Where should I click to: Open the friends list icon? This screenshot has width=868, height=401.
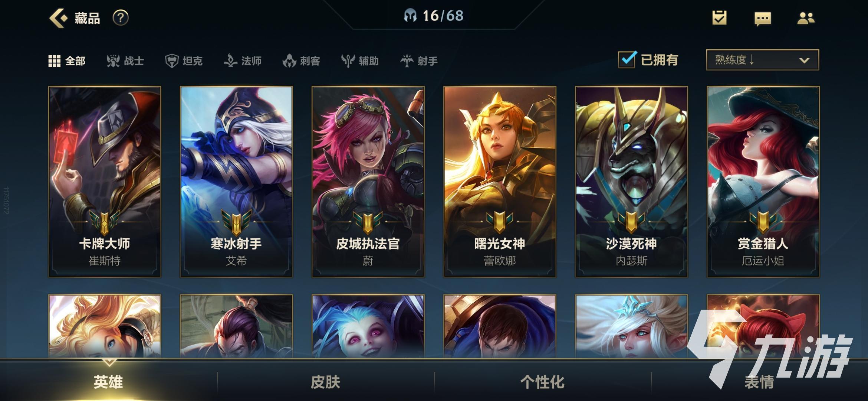click(806, 18)
